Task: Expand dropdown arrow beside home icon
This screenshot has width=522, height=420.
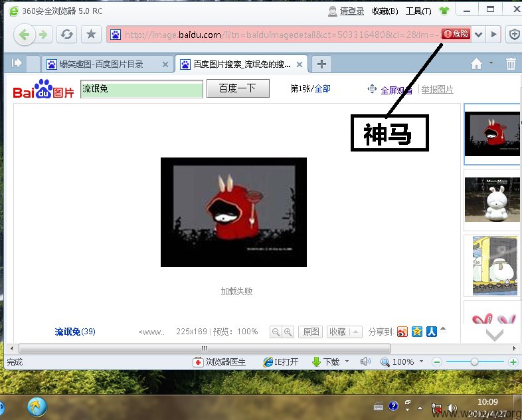Action: pos(491,62)
